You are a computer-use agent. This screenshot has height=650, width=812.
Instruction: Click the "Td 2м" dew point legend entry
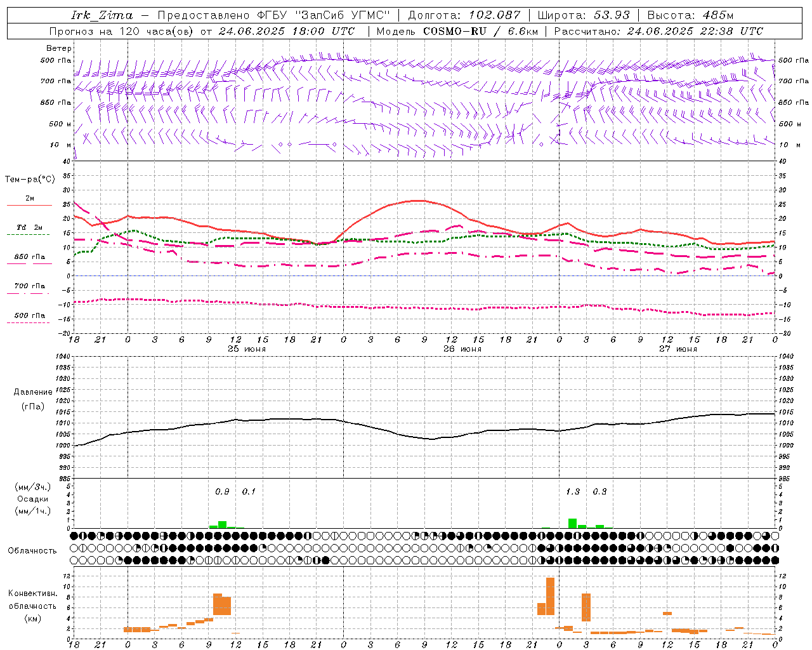29,227
